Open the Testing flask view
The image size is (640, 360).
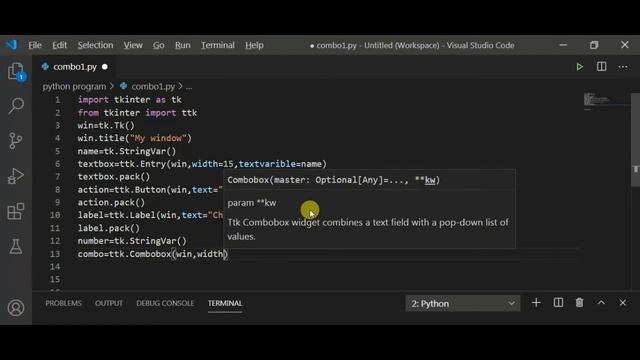coord(16,247)
